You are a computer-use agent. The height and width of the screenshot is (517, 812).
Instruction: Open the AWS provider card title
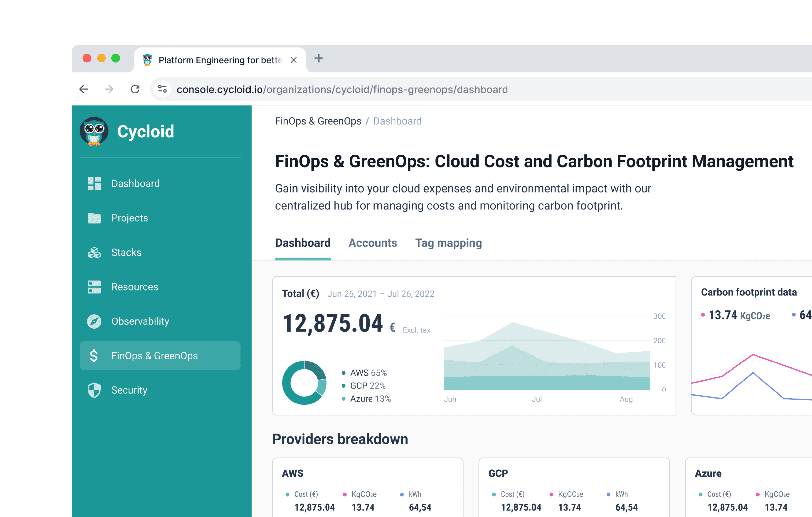[x=292, y=474]
